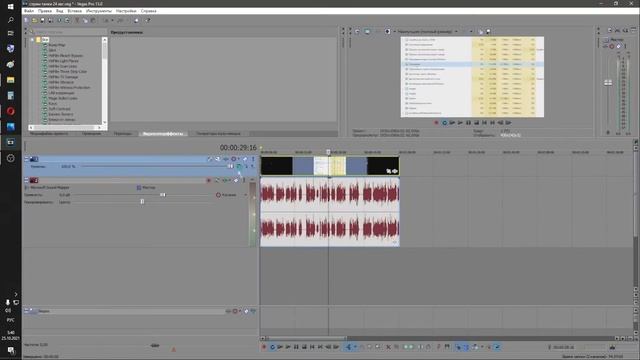
Task: Click the compositing mode icon on the video track
Action: pyautogui.click(x=239, y=166)
